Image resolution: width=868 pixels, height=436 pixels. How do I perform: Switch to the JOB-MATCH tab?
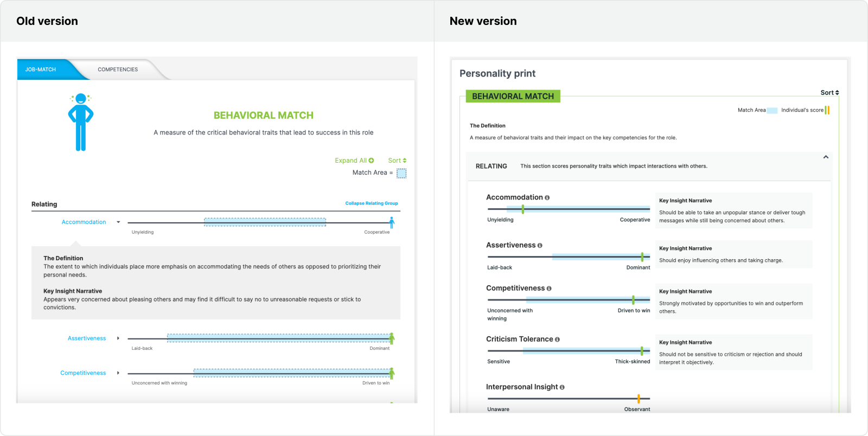(x=41, y=69)
